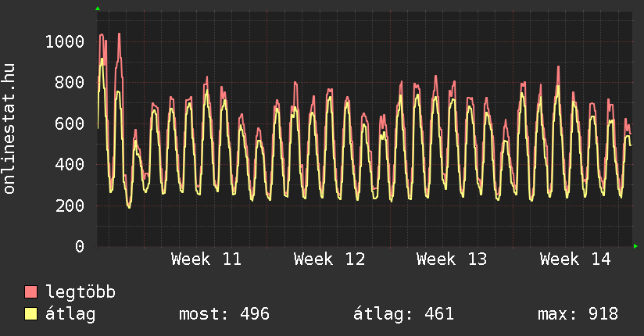644x336 pixels.
Task: Select the Week 14 axis label
Action: pyautogui.click(x=574, y=259)
